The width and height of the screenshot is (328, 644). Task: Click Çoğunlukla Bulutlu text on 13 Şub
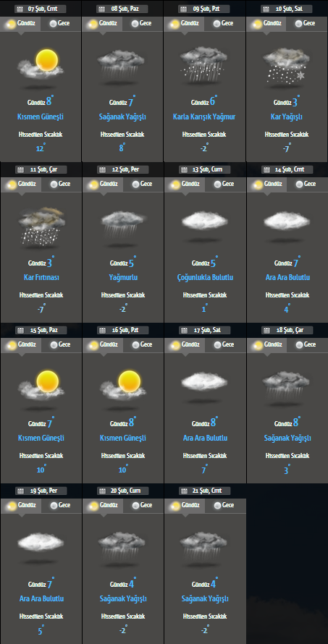point(205,278)
